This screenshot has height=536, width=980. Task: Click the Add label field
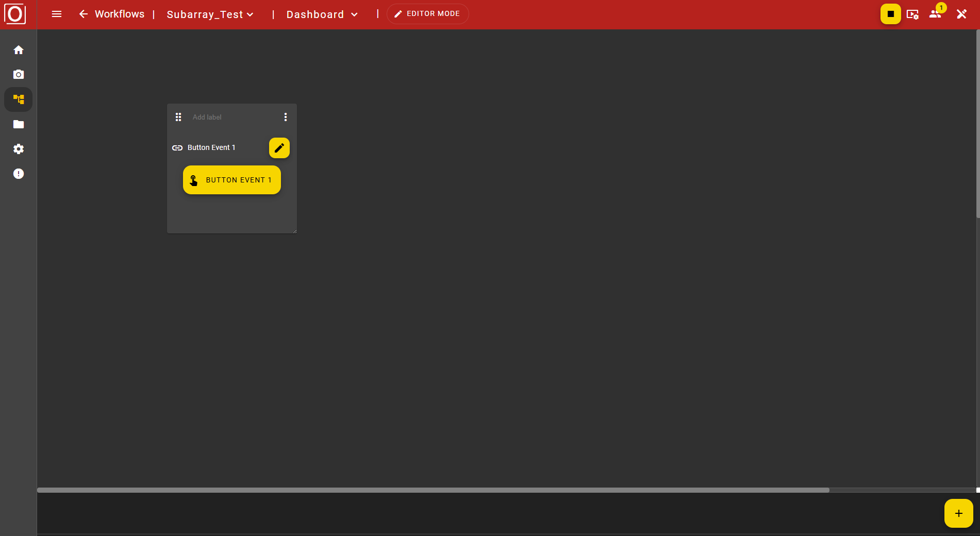227,117
